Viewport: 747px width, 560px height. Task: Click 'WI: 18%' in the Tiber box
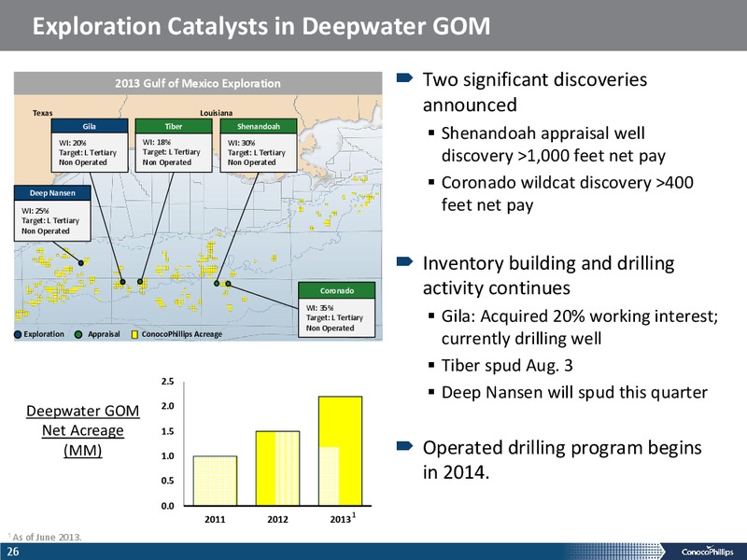tap(157, 142)
